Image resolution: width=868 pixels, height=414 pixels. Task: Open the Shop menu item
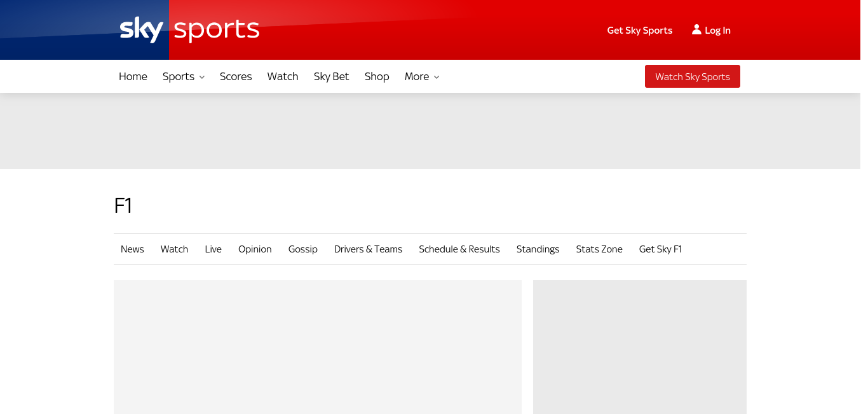pos(377,76)
